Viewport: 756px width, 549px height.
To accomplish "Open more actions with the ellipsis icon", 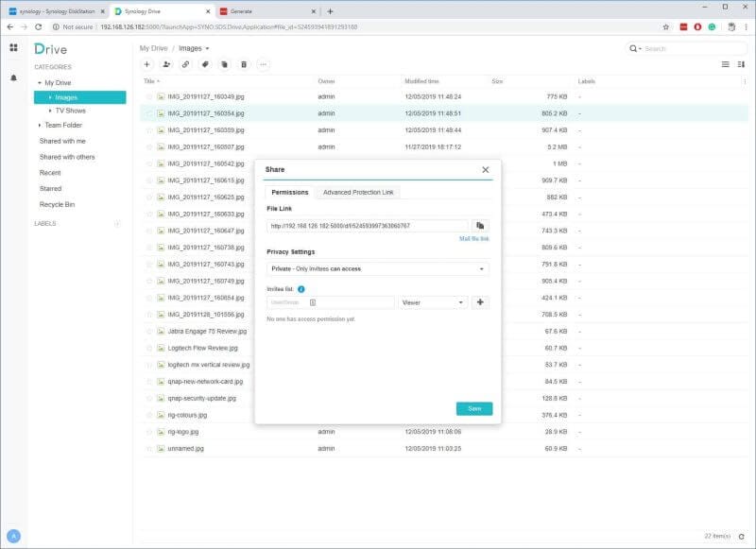I will [264, 64].
